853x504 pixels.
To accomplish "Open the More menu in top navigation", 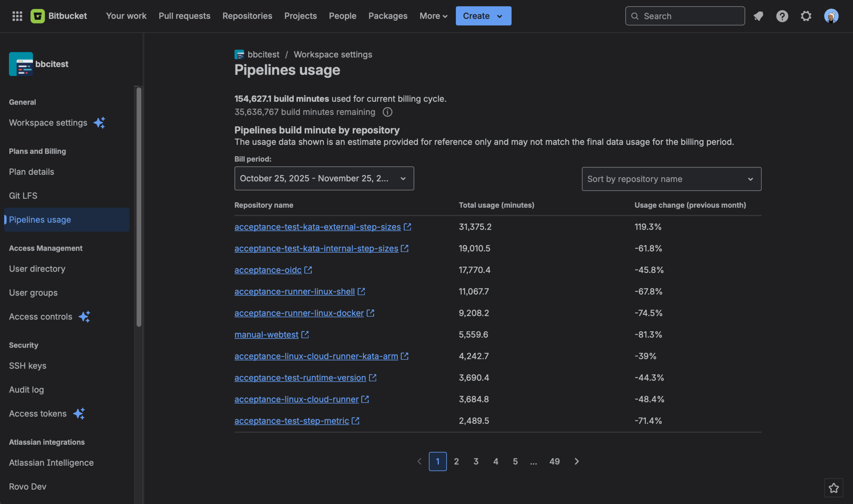I will [x=433, y=16].
